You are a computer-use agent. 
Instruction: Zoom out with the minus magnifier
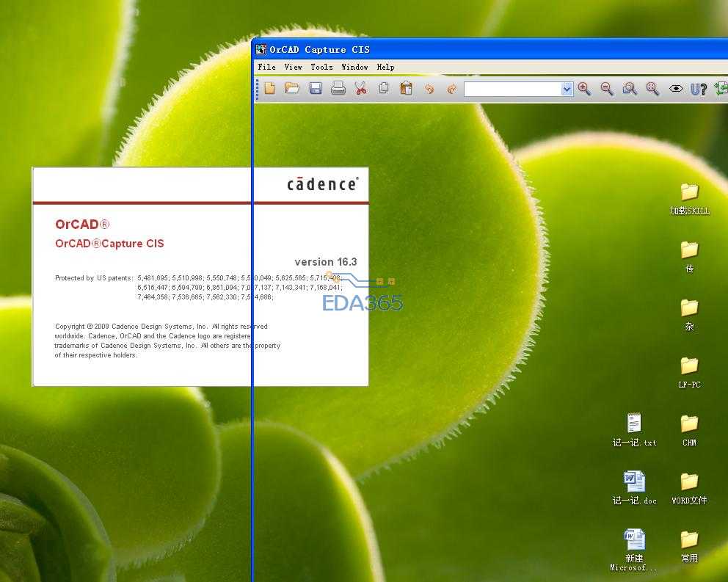607,89
